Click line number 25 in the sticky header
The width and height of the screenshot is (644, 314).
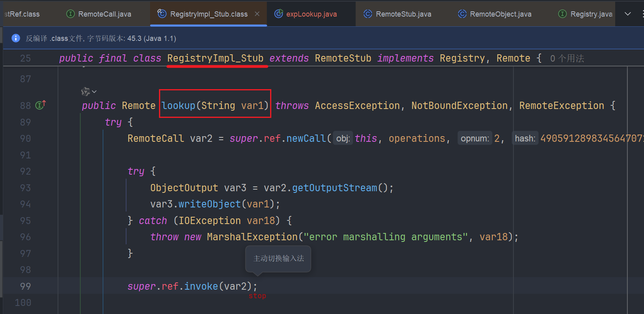click(x=26, y=58)
